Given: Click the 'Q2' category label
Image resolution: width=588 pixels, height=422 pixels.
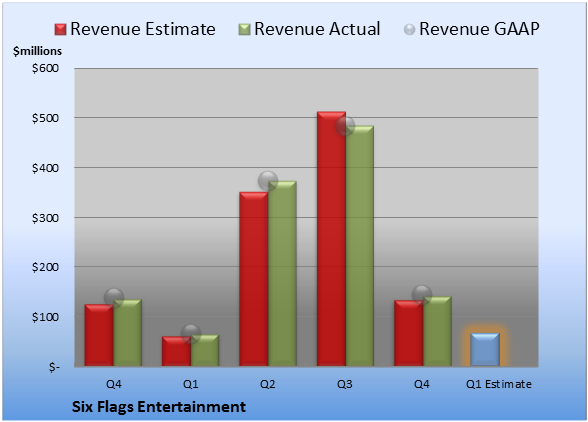Looking at the screenshot, I should coord(268,384).
